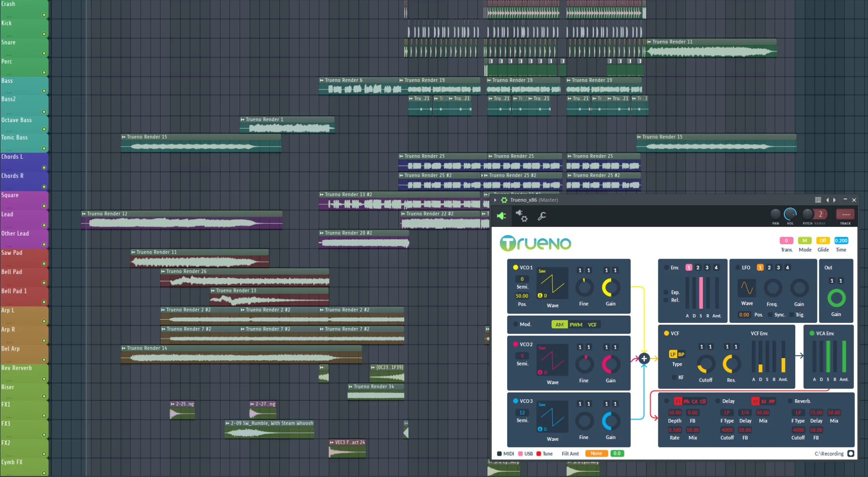Viewport: 868px width, 477px height.
Task: Click the Mode M button
Action: (805, 241)
